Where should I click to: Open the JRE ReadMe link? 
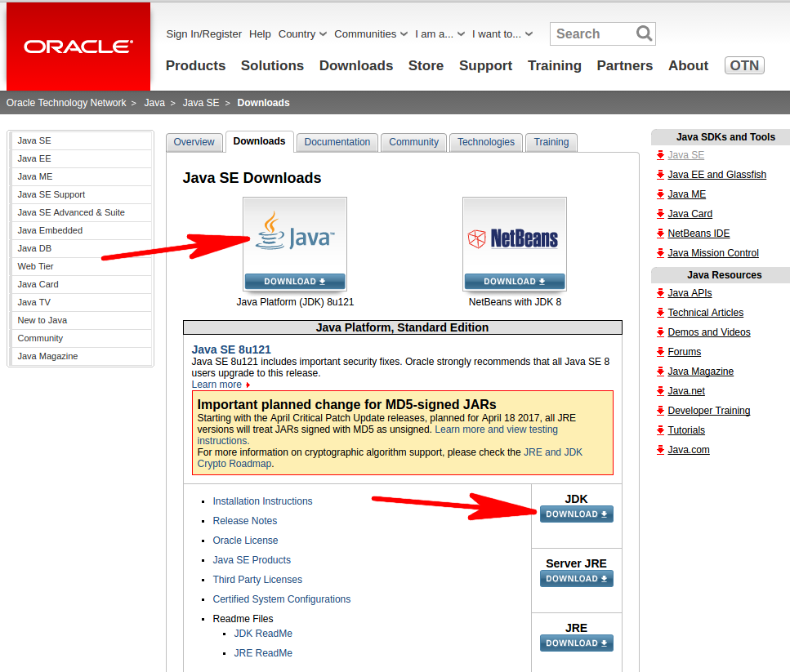[263, 653]
